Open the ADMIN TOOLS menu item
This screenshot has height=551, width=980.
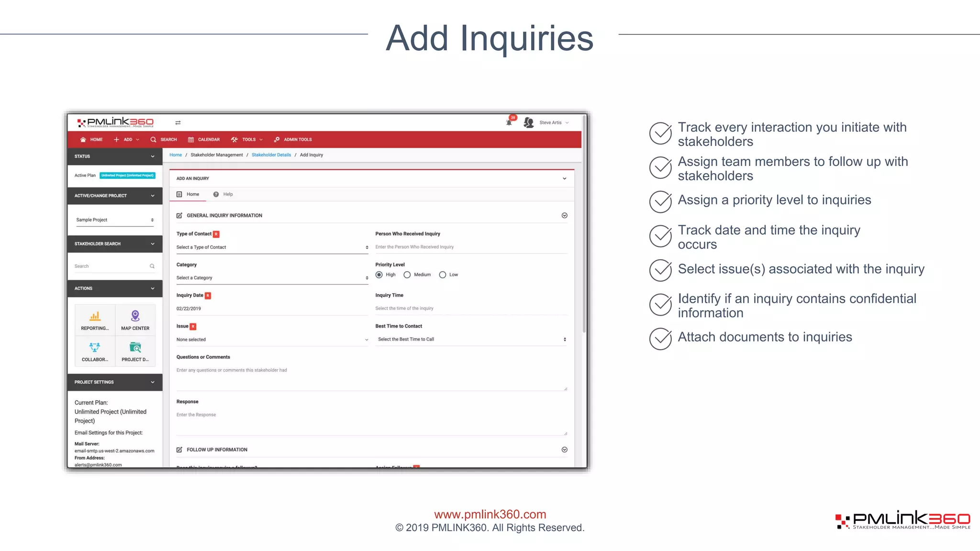(x=293, y=140)
